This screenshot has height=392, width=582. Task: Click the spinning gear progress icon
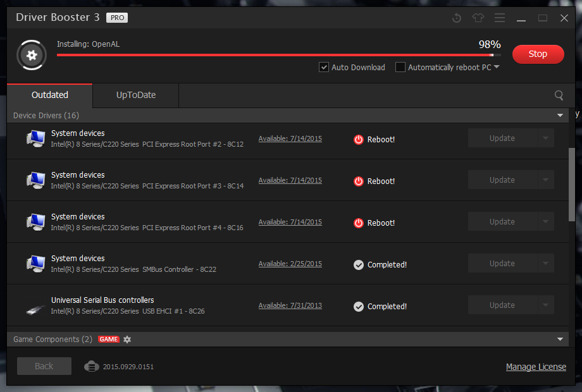coord(32,55)
